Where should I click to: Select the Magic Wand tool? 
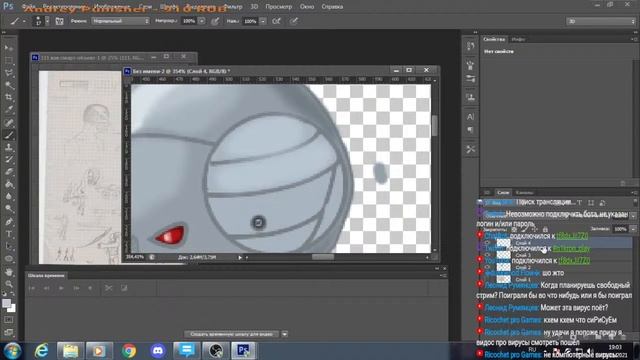(9, 85)
